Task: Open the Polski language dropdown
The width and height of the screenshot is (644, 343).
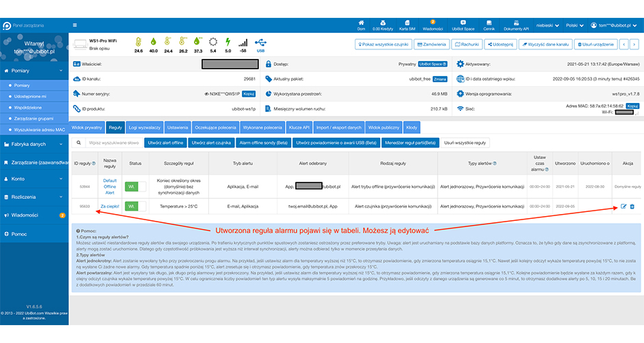Action: point(575,25)
